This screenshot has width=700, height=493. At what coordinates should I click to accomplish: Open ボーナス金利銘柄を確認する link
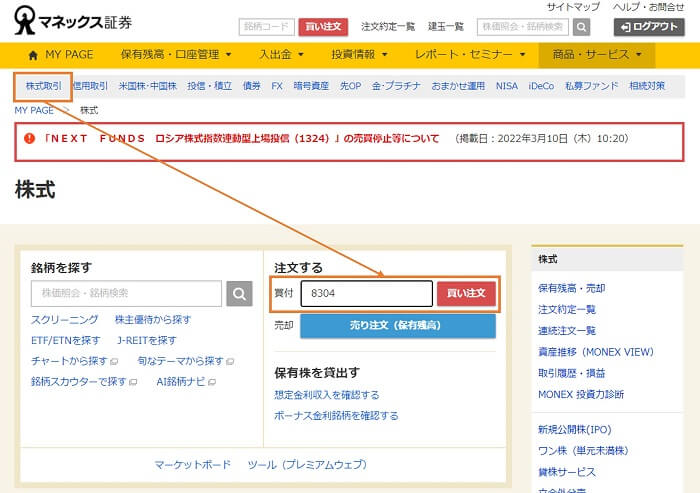point(336,416)
